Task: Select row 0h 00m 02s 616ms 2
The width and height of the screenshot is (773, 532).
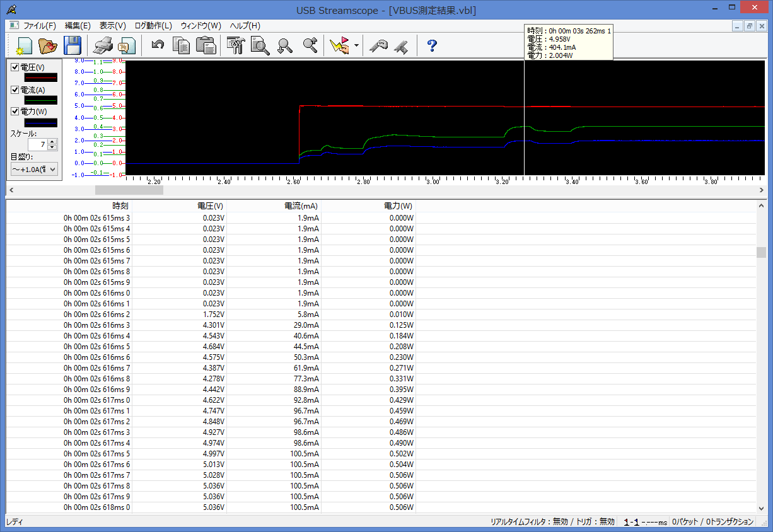Action: tap(381, 314)
